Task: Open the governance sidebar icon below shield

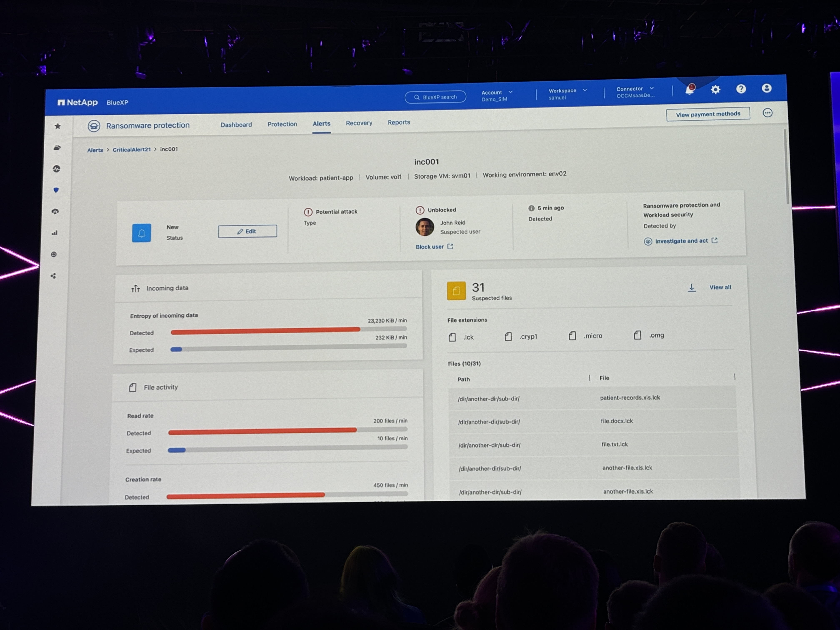Action: pyautogui.click(x=55, y=211)
